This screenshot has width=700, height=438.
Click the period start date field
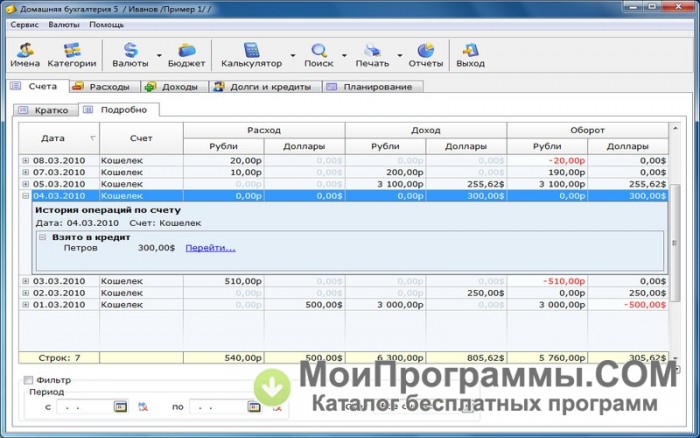85,407
